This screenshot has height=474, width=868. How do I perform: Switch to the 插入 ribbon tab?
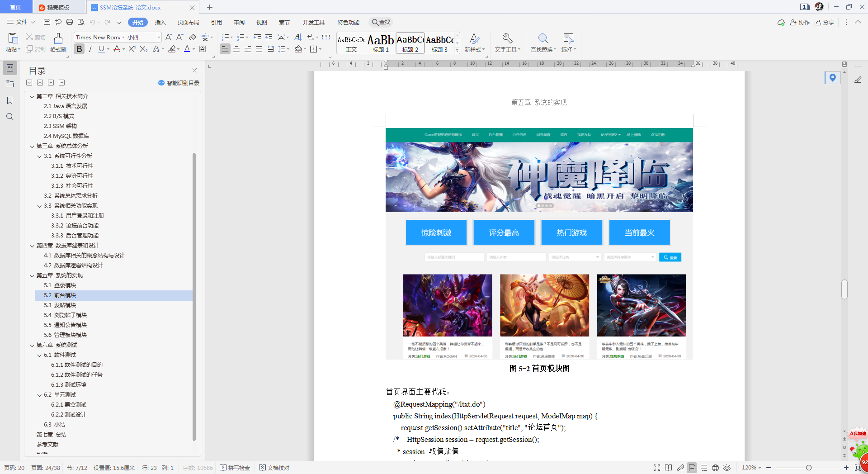point(160,22)
